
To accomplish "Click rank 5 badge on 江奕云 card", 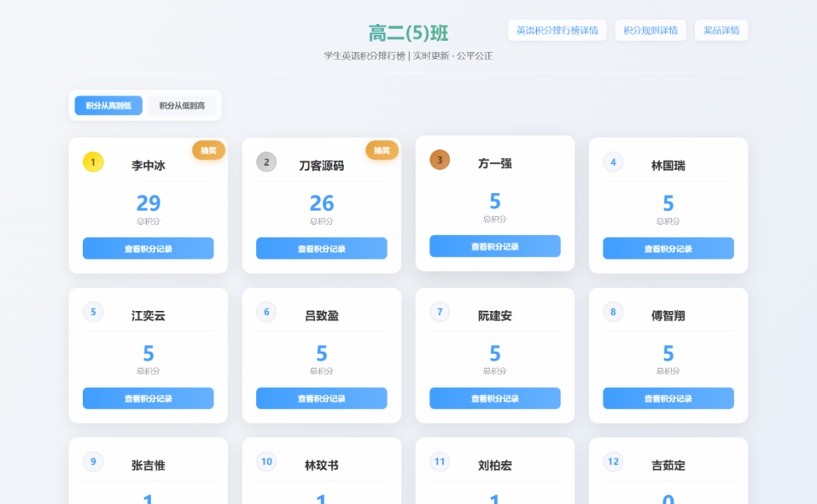I will click(93, 312).
